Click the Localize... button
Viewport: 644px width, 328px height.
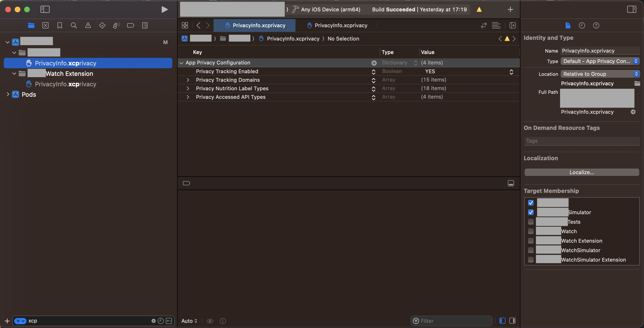[x=582, y=172]
